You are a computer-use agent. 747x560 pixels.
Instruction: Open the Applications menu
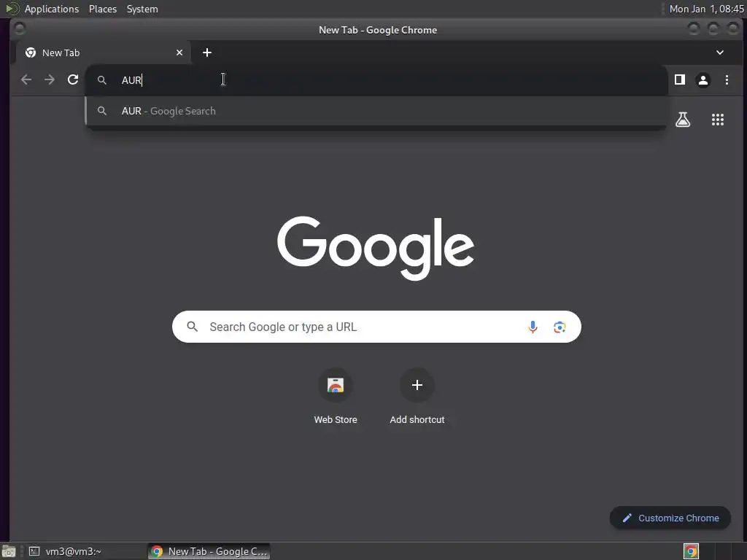[52, 9]
